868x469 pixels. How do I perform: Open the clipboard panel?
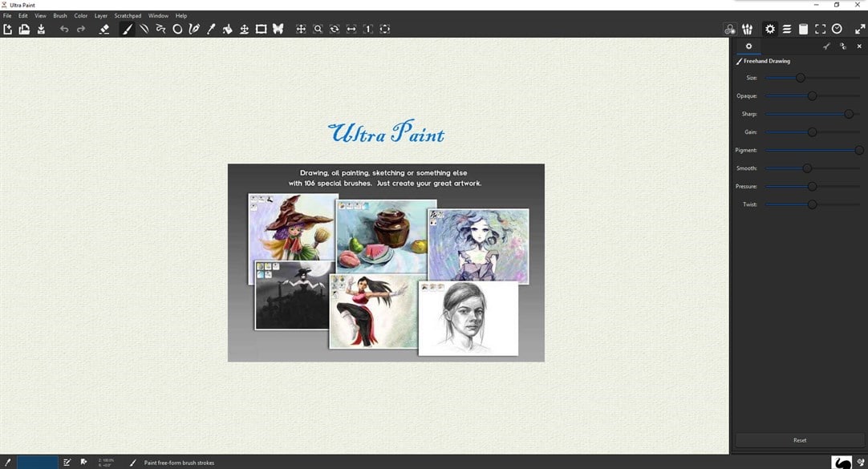(x=803, y=29)
